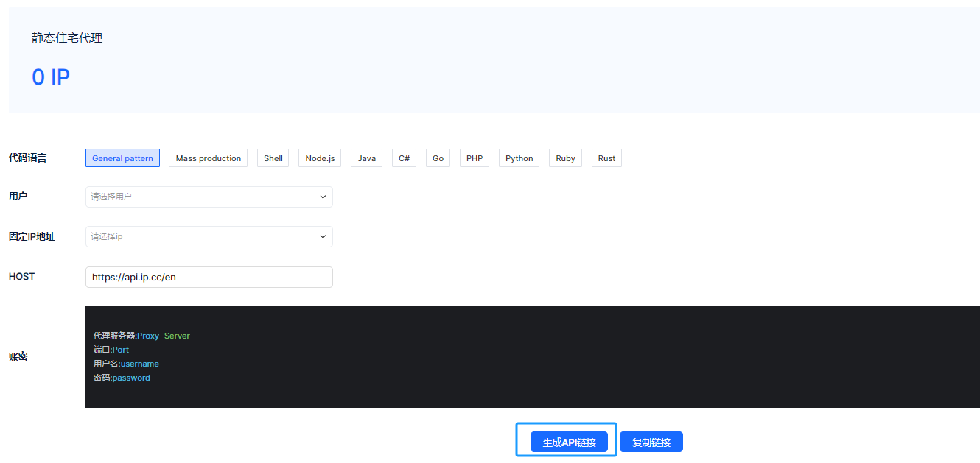Click the 0 IP count text
Viewport: 980px width, 463px height.
pos(51,77)
